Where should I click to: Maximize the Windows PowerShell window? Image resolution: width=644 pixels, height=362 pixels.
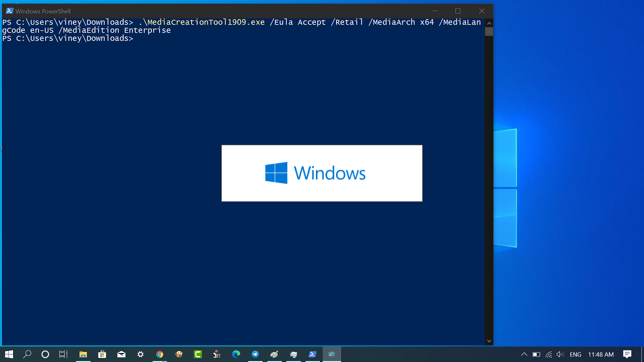coord(458,11)
